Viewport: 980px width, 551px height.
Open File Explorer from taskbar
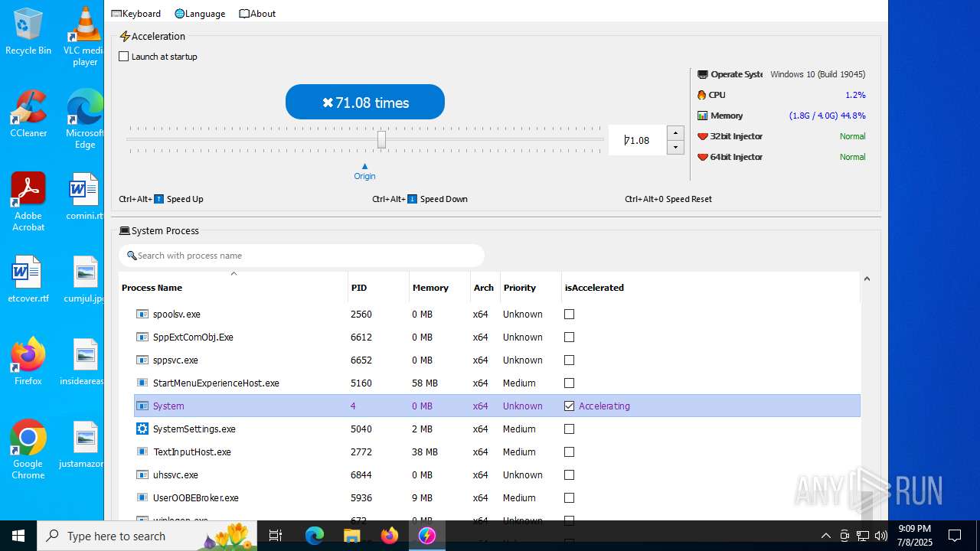[351, 536]
